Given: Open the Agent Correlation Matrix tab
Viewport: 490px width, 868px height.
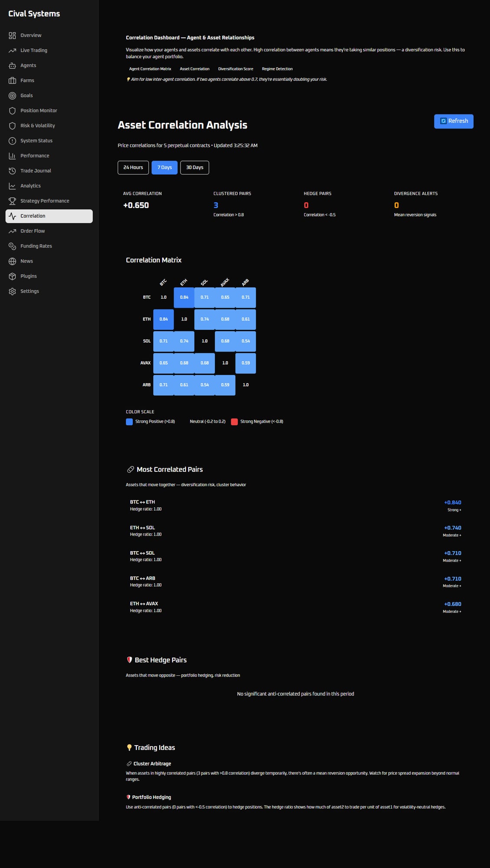Looking at the screenshot, I should coord(150,69).
